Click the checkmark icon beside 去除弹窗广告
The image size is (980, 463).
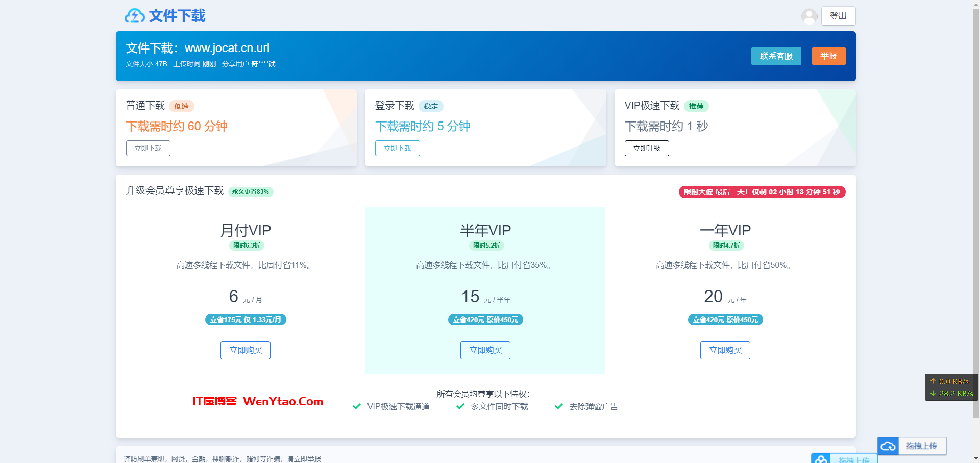coord(559,406)
